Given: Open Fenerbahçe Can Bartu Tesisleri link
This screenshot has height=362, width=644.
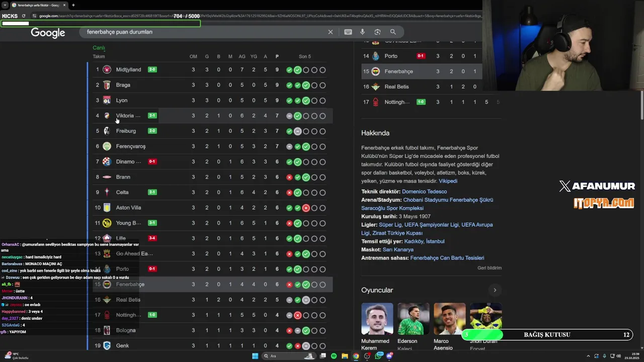Looking at the screenshot, I should (x=447, y=258).
